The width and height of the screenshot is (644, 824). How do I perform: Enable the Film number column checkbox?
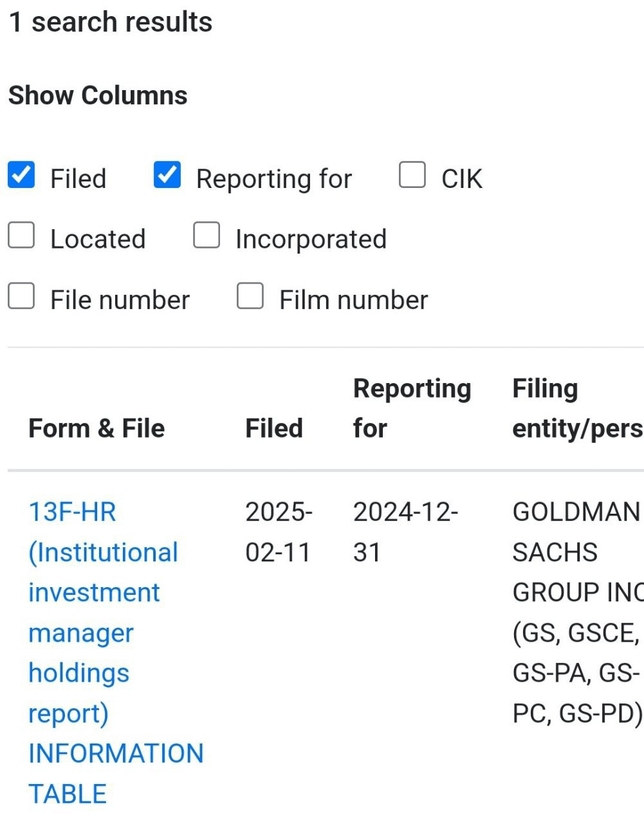click(x=250, y=296)
